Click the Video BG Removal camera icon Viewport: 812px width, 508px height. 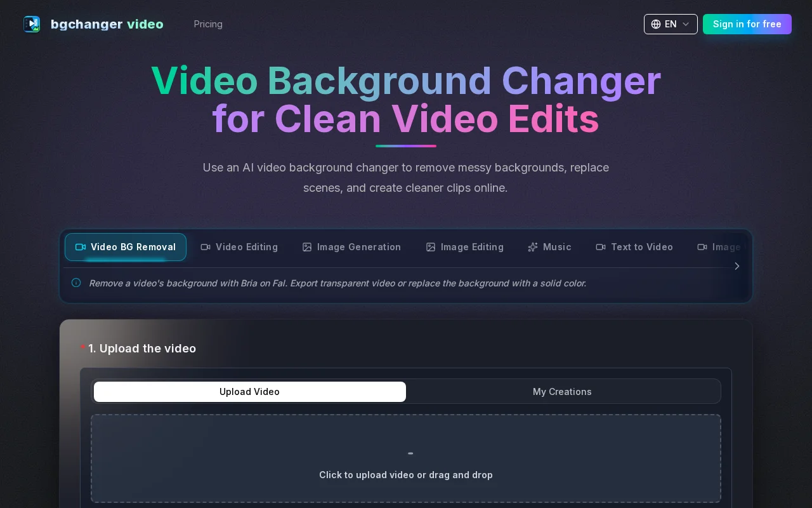pyautogui.click(x=81, y=247)
